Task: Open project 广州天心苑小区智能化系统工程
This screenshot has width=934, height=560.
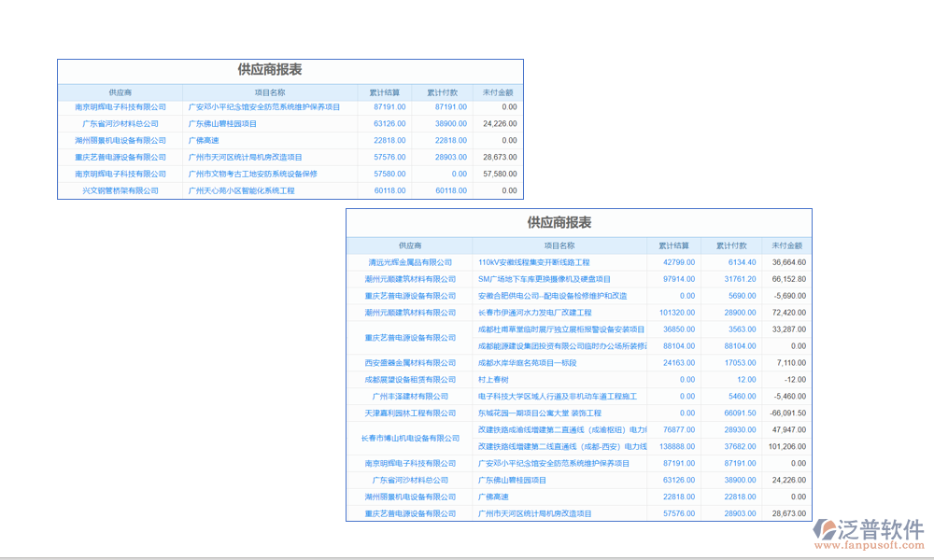Action: click(x=243, y=190)
